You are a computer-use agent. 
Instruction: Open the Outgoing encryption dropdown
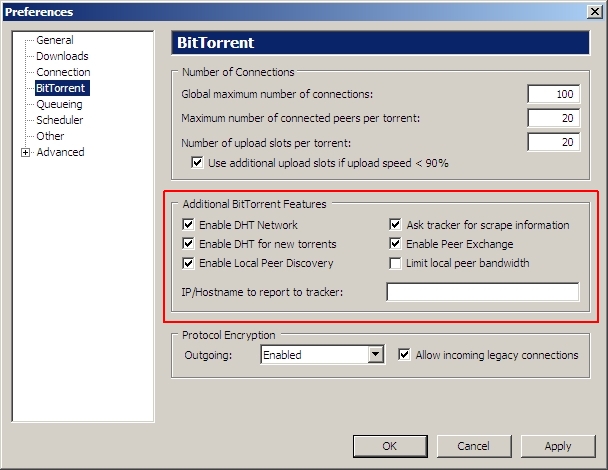click(x=376, y=354)
